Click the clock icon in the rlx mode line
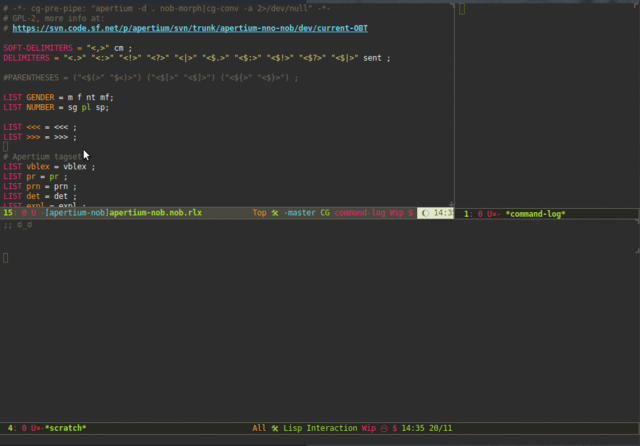This screenshot has width=640, height=446. click(424, 213)
